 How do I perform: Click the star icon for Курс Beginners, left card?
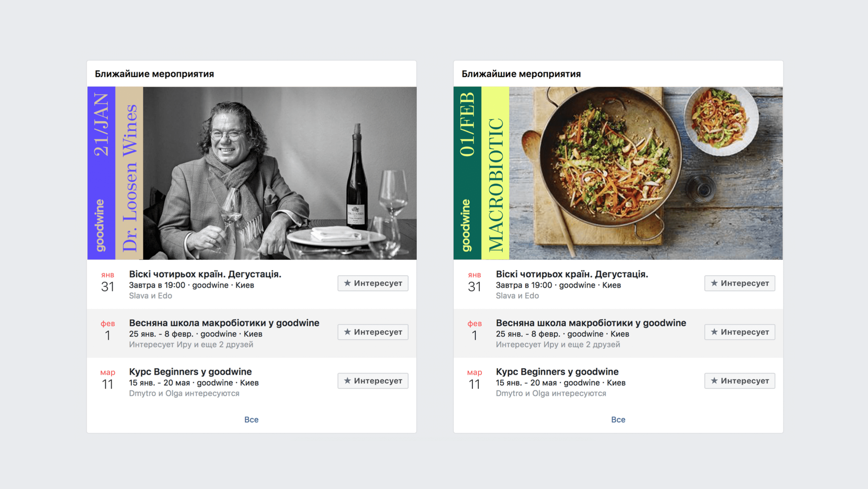[347, 380]
